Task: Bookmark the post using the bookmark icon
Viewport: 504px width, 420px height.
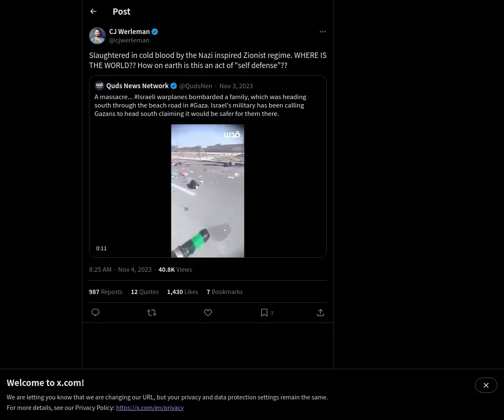Action: click(x=264, y=312)
